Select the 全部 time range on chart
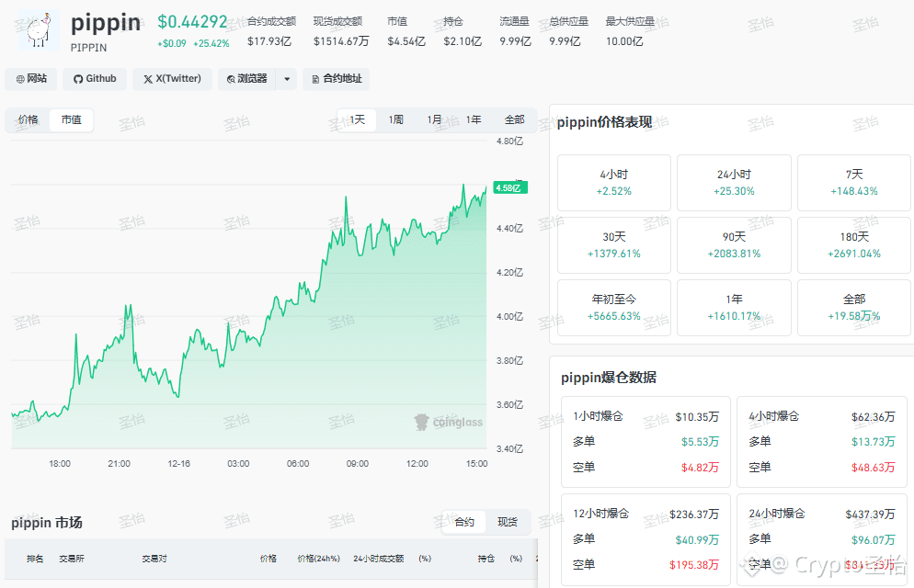Screen dimensions: 914x588 (514, 120)
